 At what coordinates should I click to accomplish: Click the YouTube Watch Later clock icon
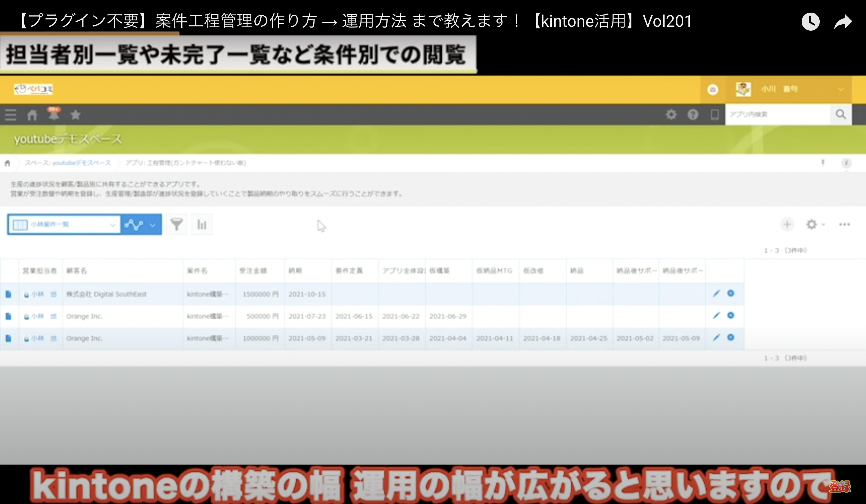pyautogui.click(x=810, y=22)
